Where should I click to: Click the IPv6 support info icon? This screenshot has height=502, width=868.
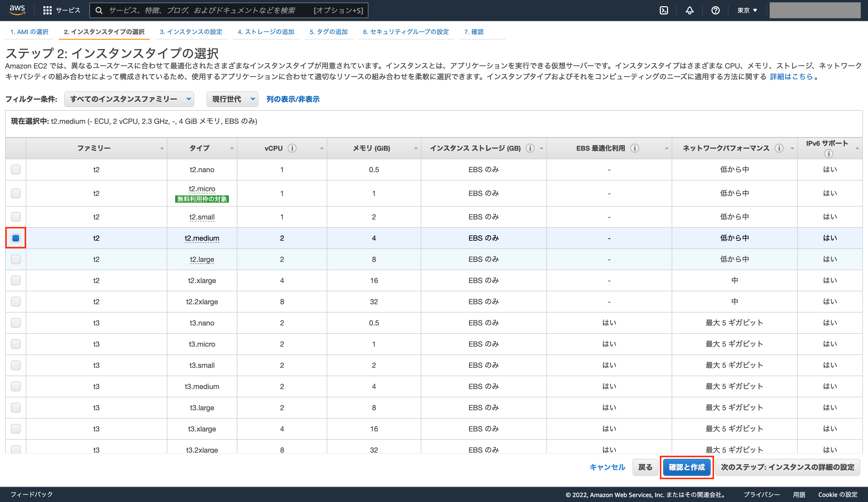[829, 154]
